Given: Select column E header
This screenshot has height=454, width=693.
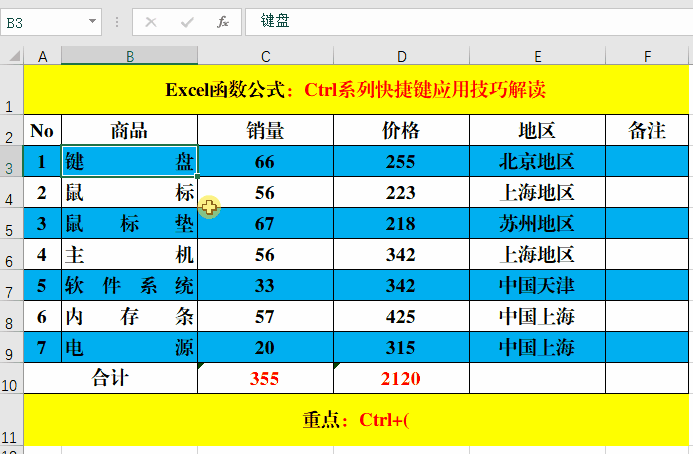Looking at the screenshot, I should coord(537,57).
